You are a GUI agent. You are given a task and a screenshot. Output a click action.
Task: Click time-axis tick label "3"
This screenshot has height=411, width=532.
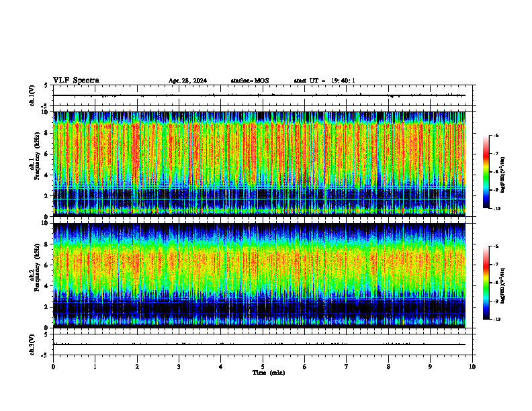(179, 367)
